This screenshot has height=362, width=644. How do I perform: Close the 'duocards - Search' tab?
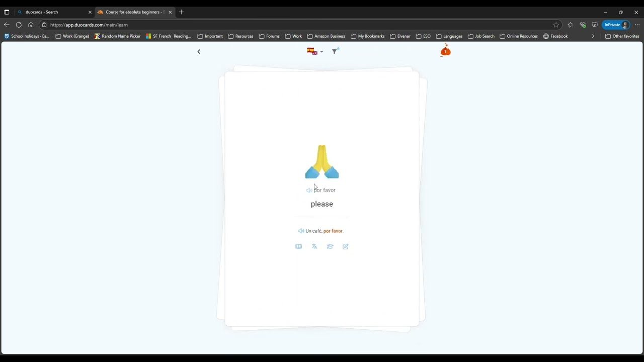tap(90, 12)
